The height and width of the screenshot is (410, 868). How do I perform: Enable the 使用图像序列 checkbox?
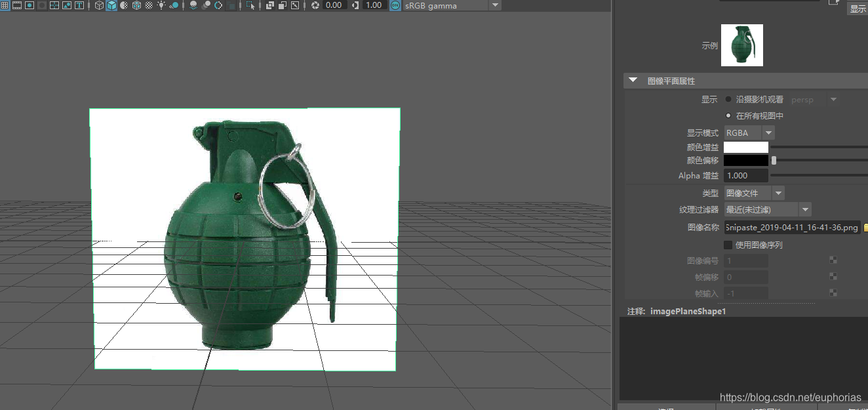pos(728,245)
